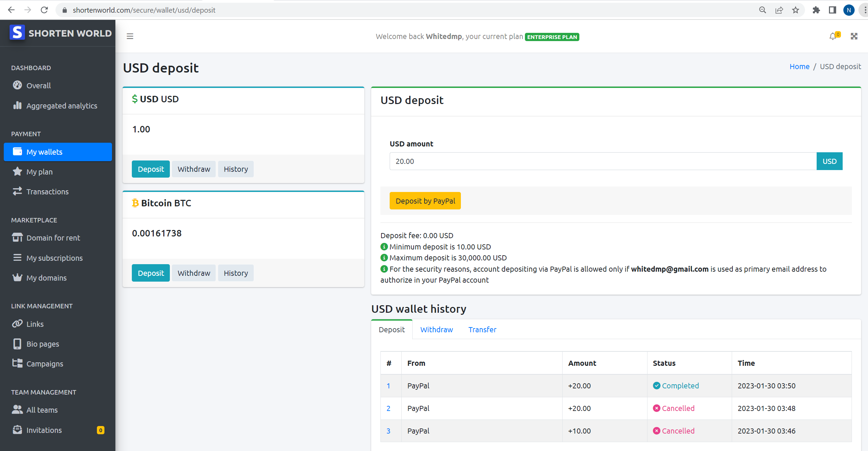Open the browser share icon
This screenshot has height=451, width=868.
click(x=779, y=10)
